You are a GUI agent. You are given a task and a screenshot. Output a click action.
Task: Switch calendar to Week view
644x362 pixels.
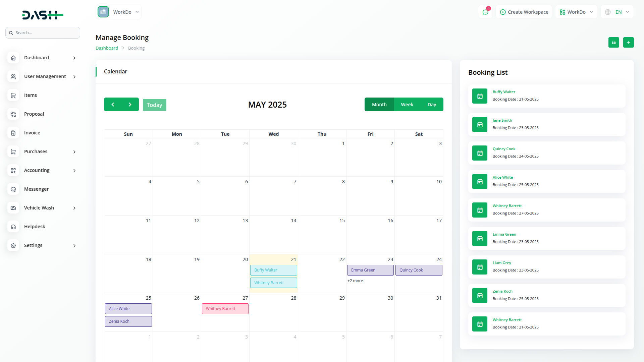407,105
